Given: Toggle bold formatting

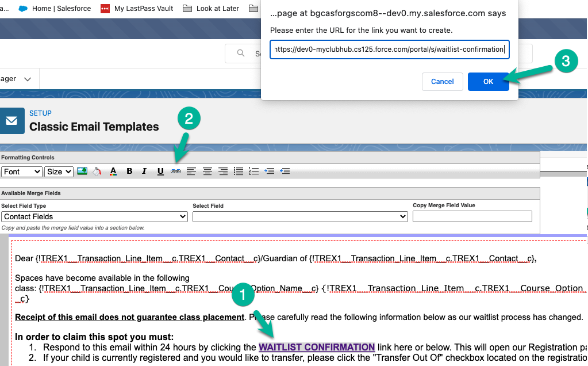Looking at the screenshot, I should click(129, 171).
